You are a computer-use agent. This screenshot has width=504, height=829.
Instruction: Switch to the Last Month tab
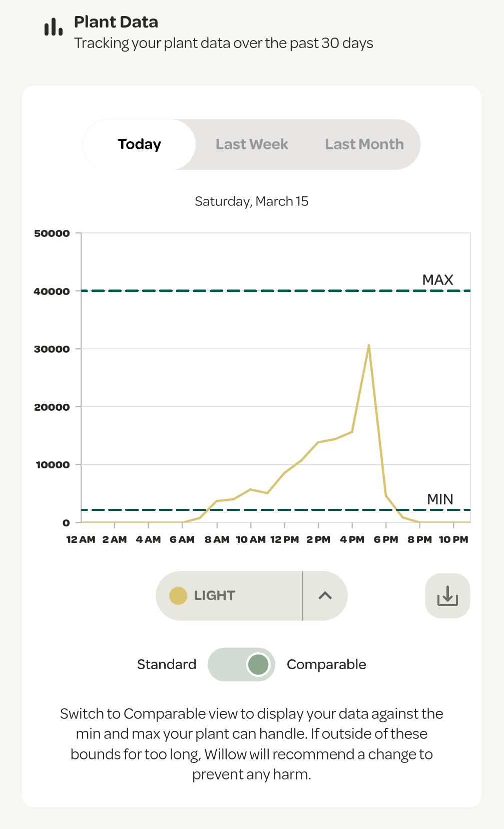click(364, 144)
